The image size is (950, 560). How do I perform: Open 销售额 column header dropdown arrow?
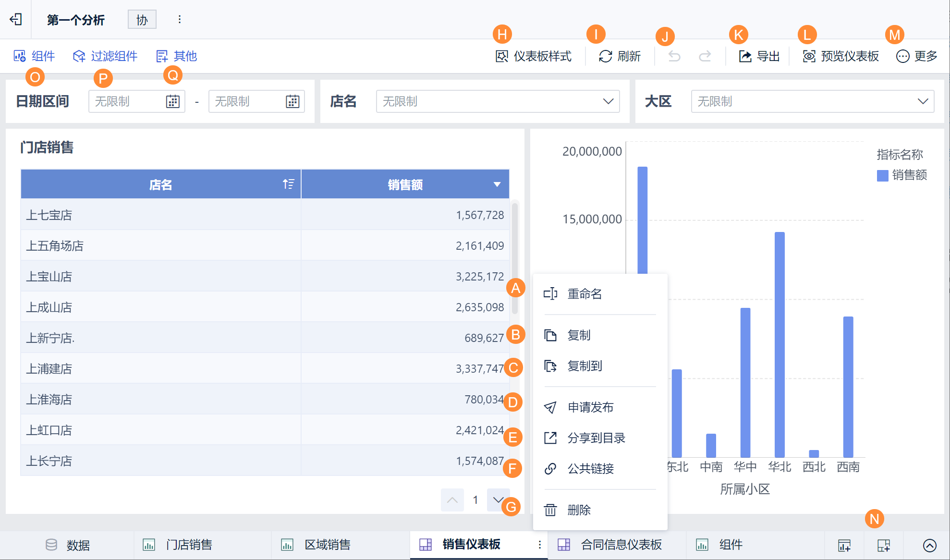pyautogui.click(x=497, y=184)
